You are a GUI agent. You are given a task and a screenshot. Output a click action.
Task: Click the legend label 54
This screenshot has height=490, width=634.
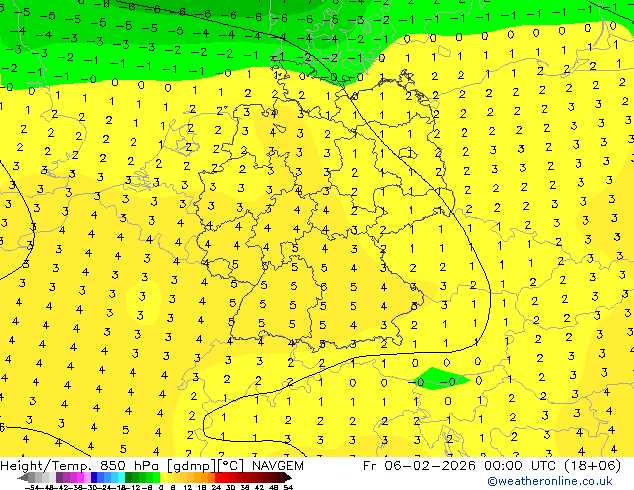pos(288,487)
